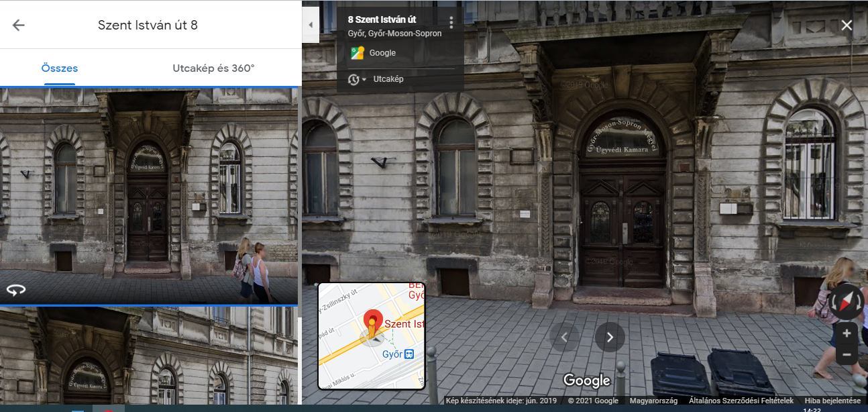Viewport: 868px width, 412px height.
Task: Click the 360° icon on the first thumbnail
Action: [x=16, y=290]
